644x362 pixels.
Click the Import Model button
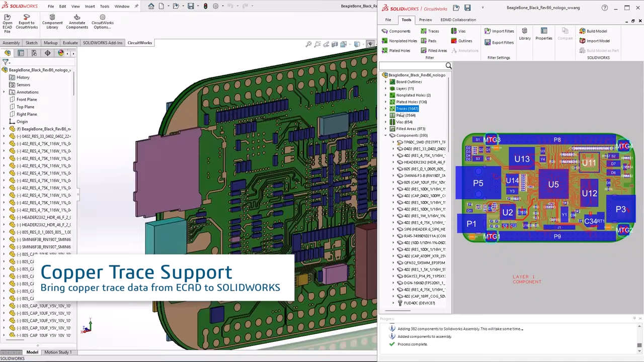(x=594, y=41)
